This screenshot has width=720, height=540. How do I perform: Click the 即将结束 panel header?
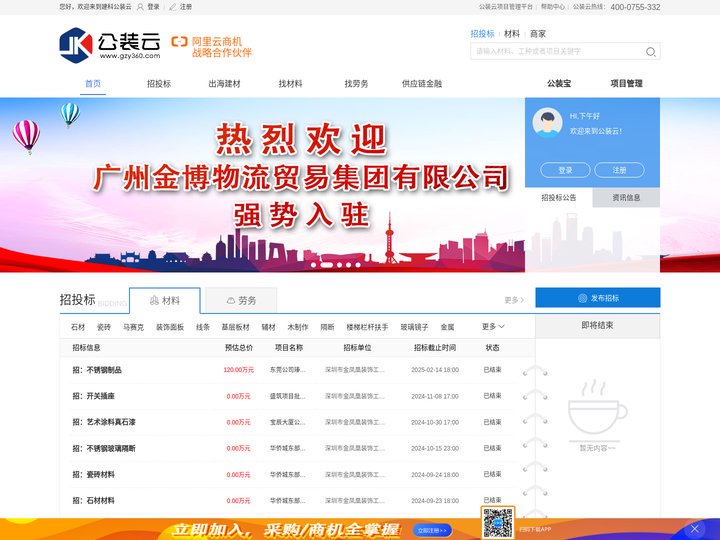(597, 326)
